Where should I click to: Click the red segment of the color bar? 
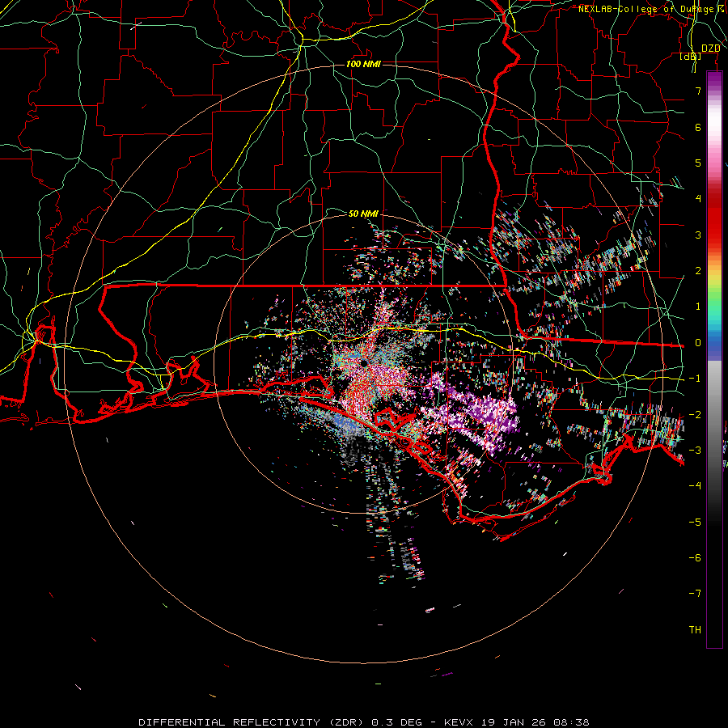coord(714,218)
